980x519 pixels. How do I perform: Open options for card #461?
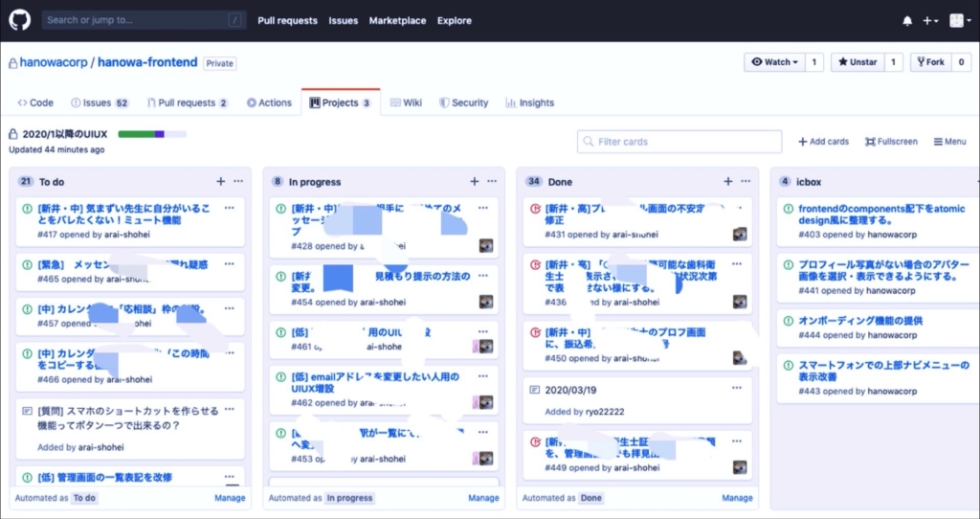point(483,331)
